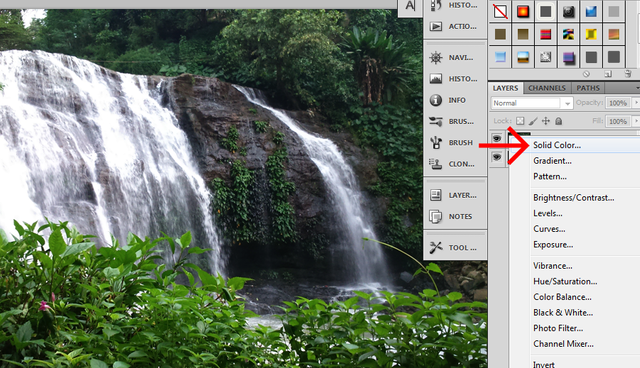
Task: Open the Histogram panel icon
Action: [x=436, y=79]
